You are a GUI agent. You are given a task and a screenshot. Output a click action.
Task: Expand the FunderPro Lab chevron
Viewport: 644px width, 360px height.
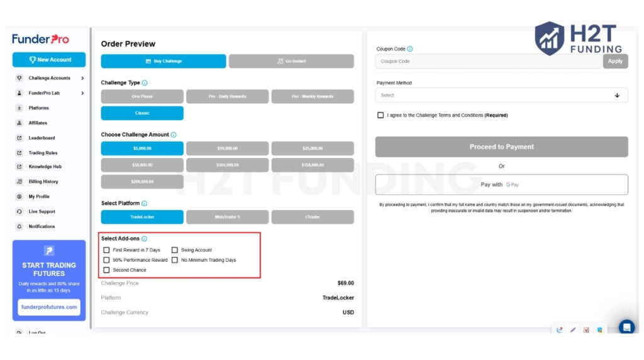coord(82,93)
